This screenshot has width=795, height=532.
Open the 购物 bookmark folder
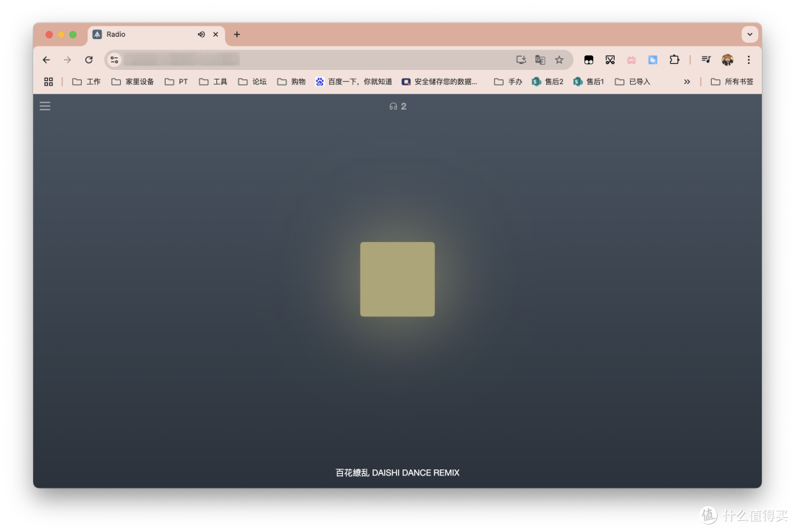pyautogui.click(x=291, y=82)
